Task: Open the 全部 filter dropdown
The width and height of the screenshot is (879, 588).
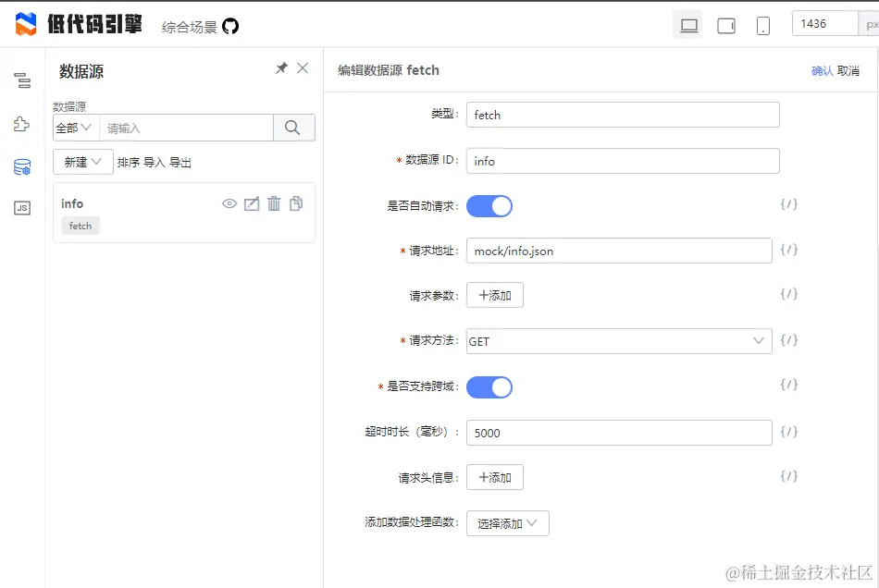Action: click(x=76, y=128)
